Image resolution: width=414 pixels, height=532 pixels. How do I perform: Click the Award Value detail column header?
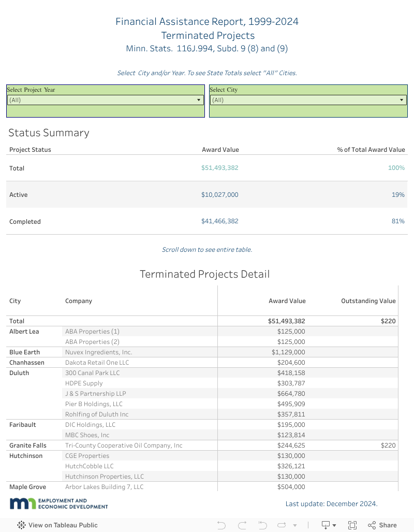[287, 301]
